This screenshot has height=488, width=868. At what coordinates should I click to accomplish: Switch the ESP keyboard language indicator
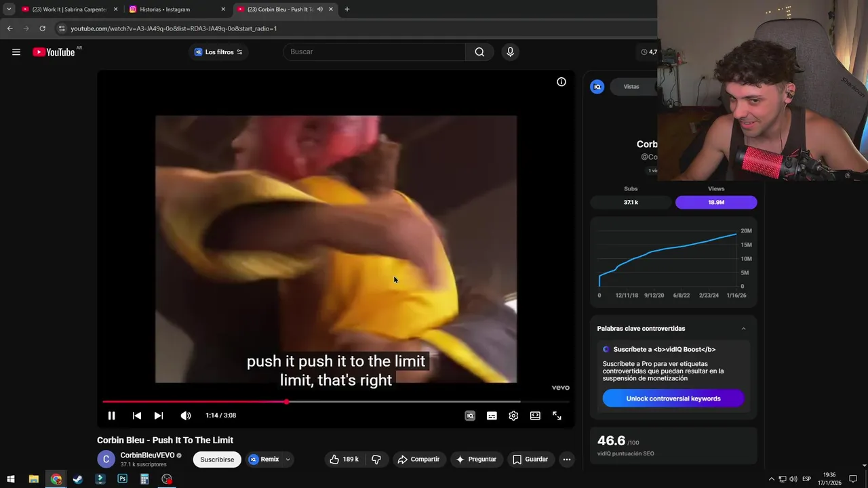807,479
